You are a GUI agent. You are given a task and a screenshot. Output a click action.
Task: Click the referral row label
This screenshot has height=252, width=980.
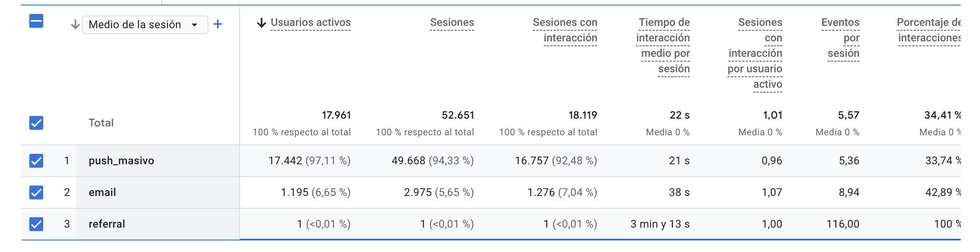tap(107, 224)
